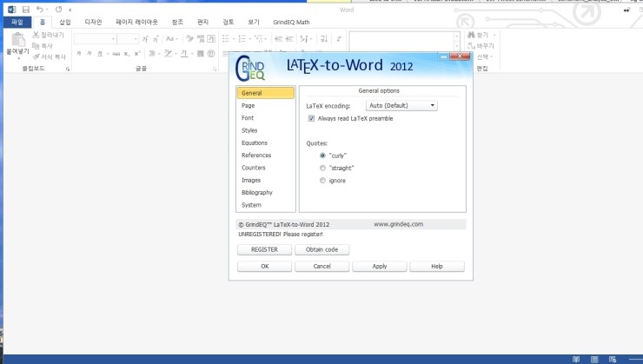Click the Find (찾기) icon in ribbon

point(472,35)
